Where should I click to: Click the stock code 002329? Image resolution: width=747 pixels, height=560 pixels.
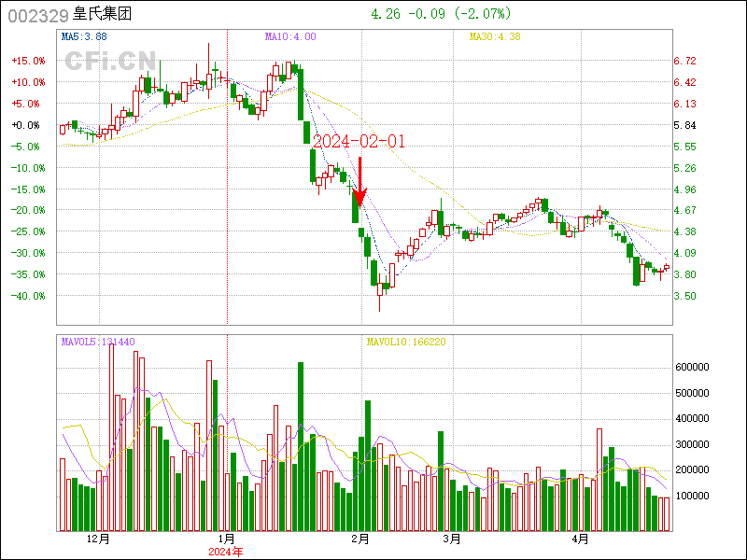pos(38,16)
